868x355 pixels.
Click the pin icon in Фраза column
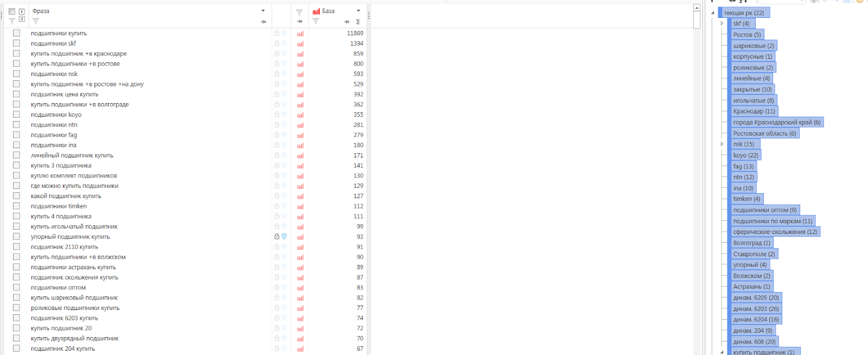[263, 22]
